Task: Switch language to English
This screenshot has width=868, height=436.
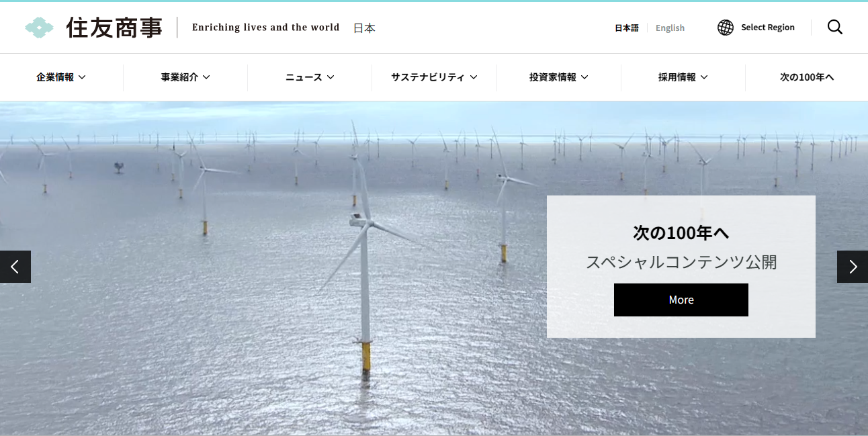Action: tap(670, 28)
